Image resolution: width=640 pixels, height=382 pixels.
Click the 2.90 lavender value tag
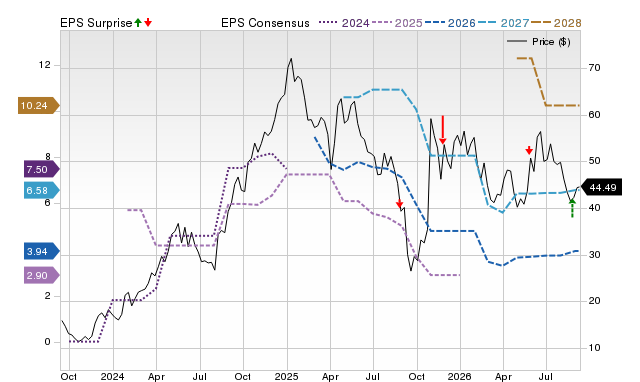[x=42, y=275]
